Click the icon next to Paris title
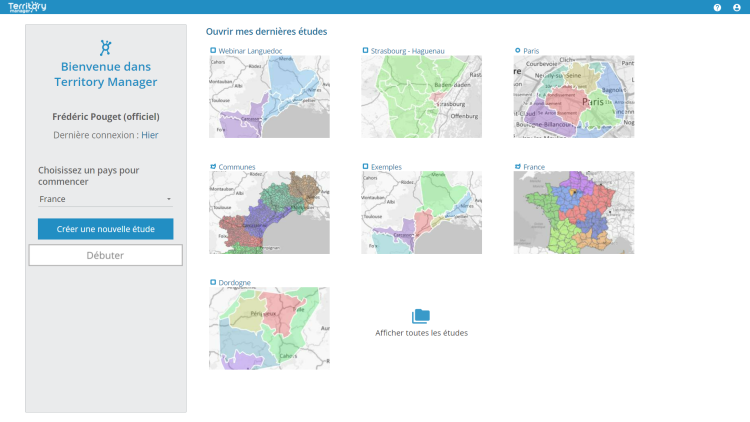The image size is (750, 422). (x=517, y=50)
